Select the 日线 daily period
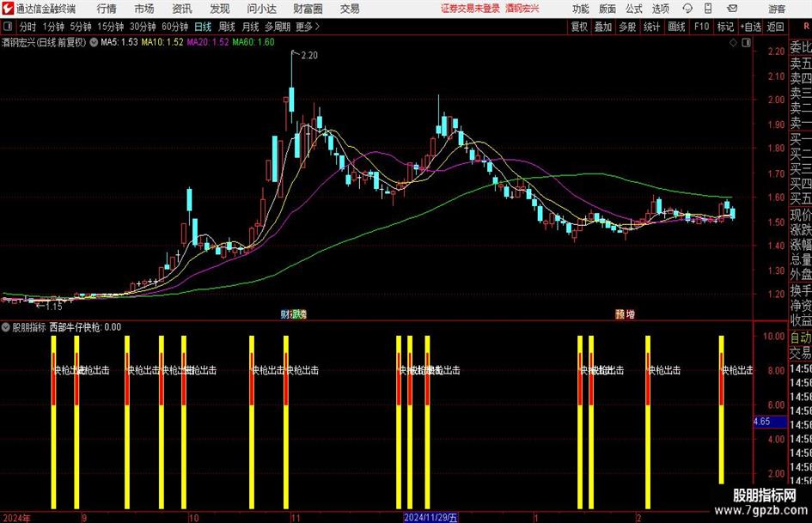Screen dimensions: 812x523 tap(203, 27)
